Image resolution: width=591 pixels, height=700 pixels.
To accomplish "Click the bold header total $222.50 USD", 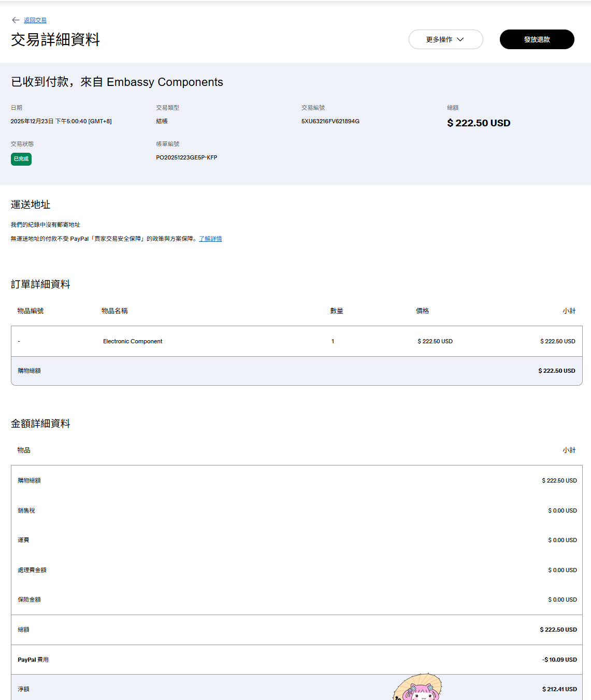I will pos(479,123).
